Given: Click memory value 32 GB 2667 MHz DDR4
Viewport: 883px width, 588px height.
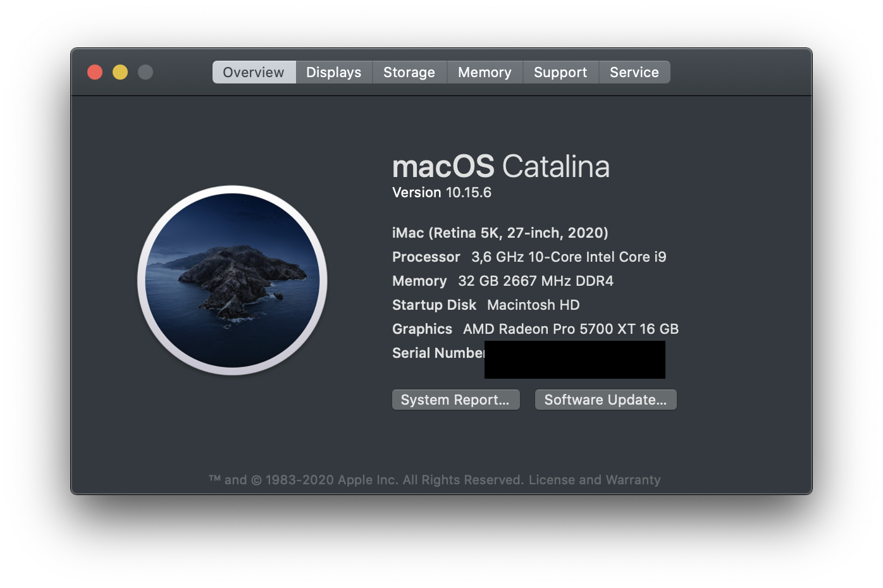Looking at the screenshot, I should [x=536, y=281].
